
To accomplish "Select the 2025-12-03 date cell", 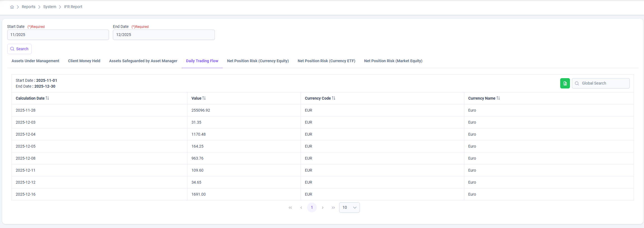I will (99, 122).
